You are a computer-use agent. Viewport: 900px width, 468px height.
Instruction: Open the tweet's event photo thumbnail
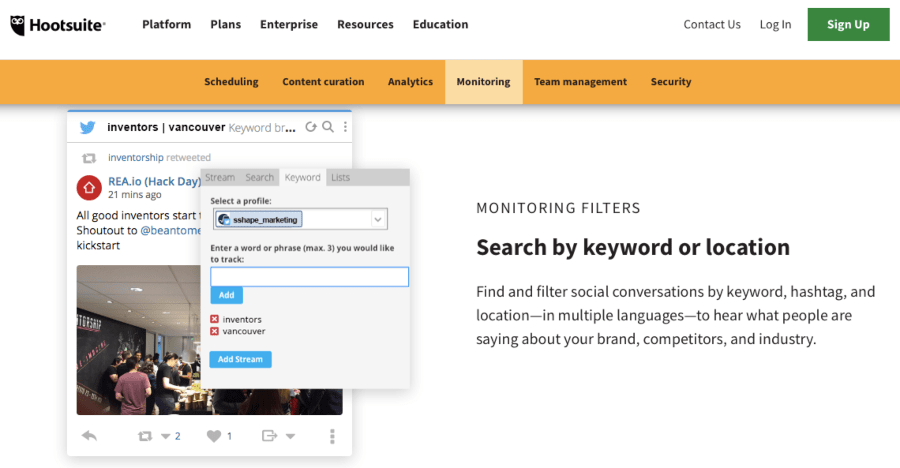coord(140,340)
